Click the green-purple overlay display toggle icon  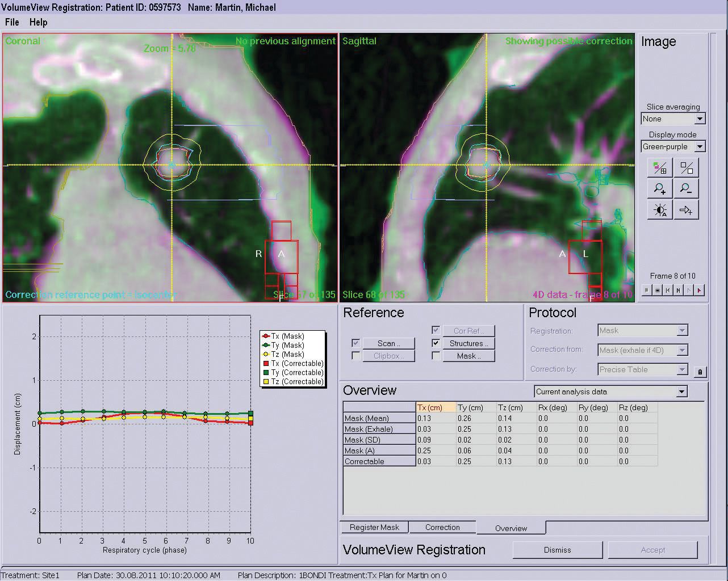(x=660, y=168)
